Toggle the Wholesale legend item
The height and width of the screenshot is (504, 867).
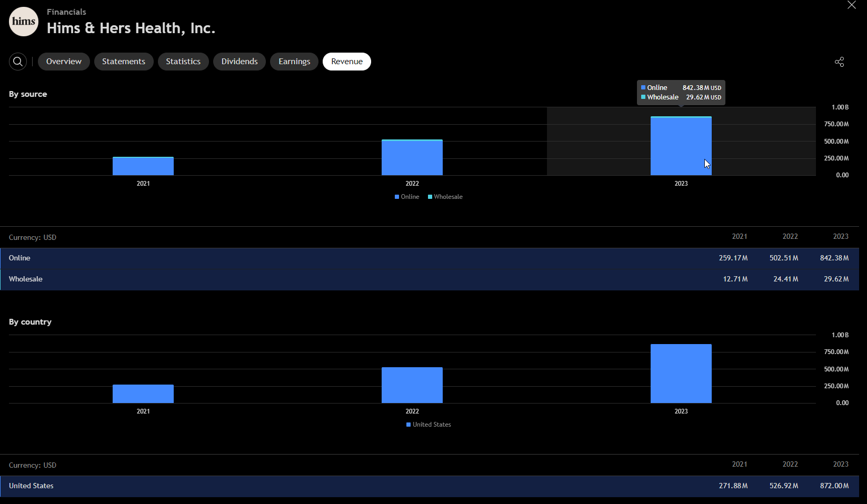click(445, 197)
